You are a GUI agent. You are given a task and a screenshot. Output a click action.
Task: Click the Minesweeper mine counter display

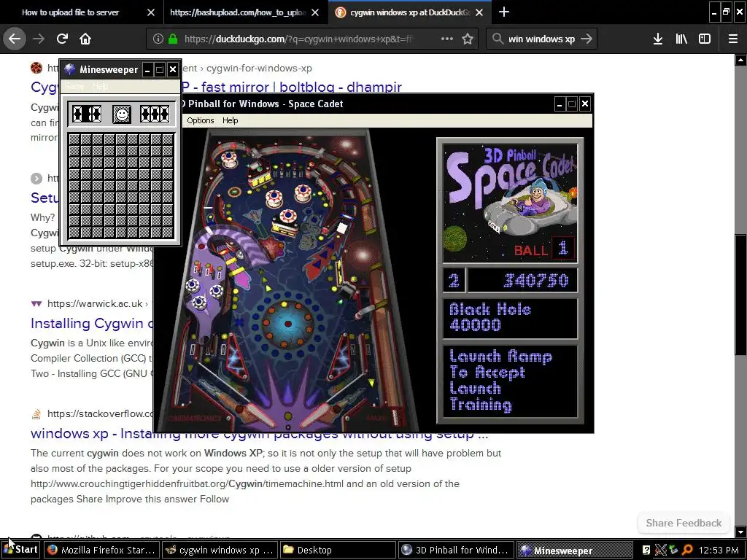[87, 114]
